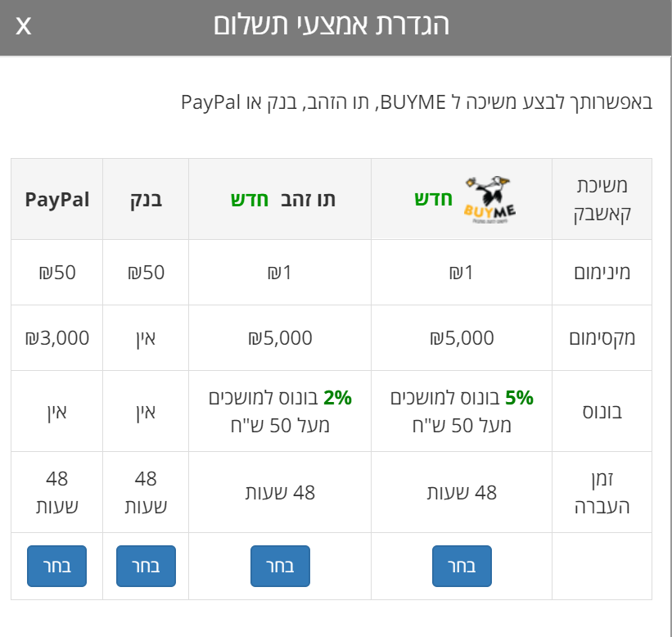Click the description text mentioning BUYME and PayPal
Viewport: 672px width, 637px height.
pos(417,103)
